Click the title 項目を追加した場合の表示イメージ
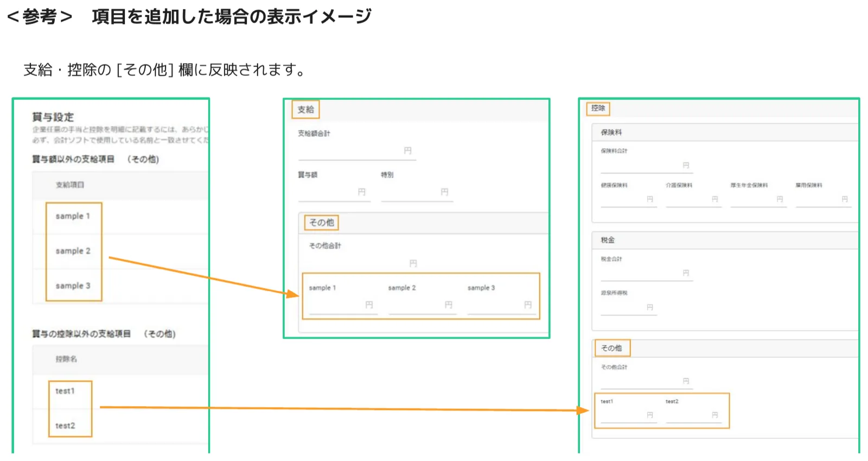Screen dimensions: 868x461 [232, 16]
